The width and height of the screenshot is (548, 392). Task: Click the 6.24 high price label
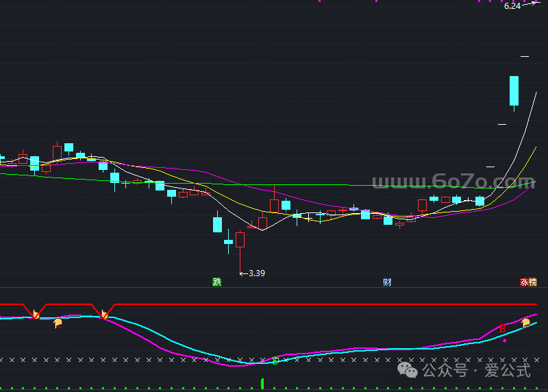[512, 6]
